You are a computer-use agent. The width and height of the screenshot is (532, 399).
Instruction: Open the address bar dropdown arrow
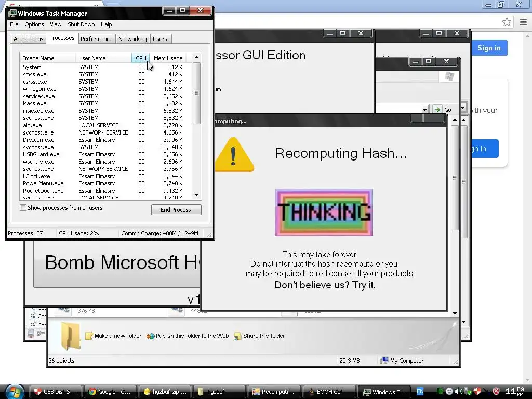424,109
